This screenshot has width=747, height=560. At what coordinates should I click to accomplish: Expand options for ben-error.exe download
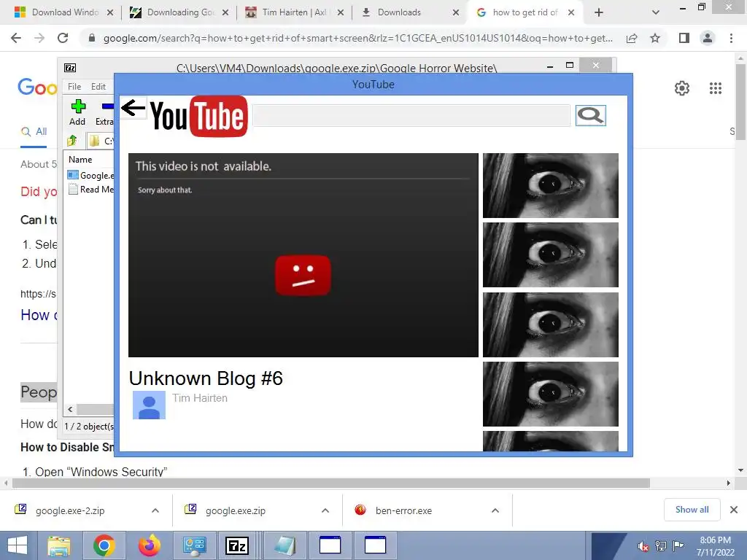(495, 510)
